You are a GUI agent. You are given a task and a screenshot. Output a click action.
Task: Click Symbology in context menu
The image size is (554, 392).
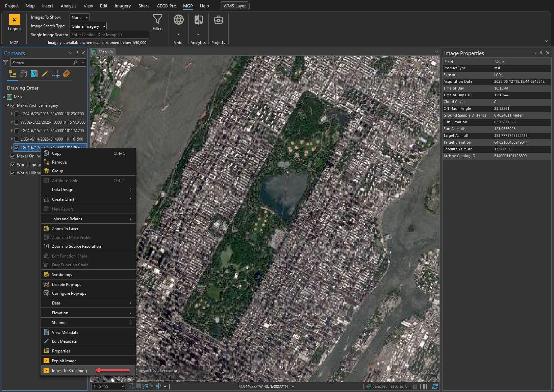click(88, 275)
